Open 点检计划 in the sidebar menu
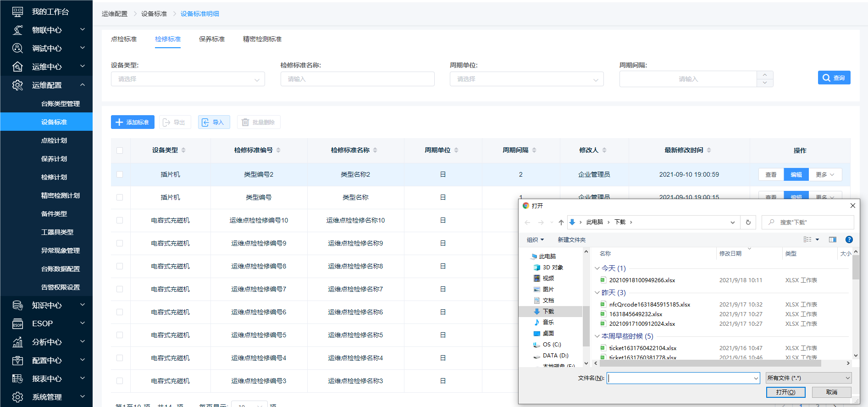This screenshot has height=407, width=868. [x=54, y=140]
